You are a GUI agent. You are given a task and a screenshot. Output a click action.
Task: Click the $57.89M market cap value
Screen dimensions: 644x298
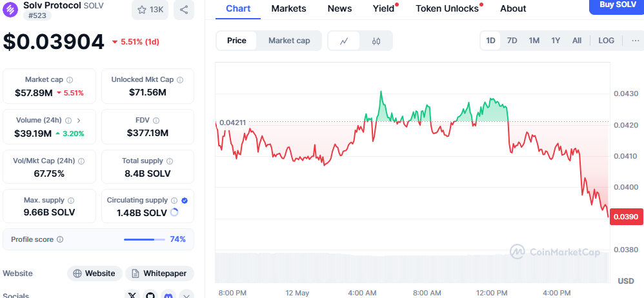coord(34,93)
